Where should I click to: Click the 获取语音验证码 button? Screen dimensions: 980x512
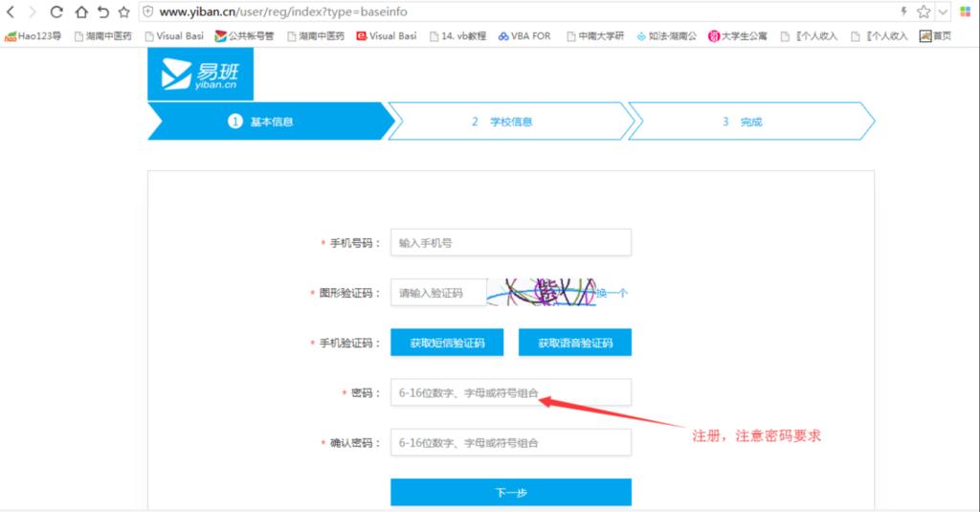pos(574,343)
